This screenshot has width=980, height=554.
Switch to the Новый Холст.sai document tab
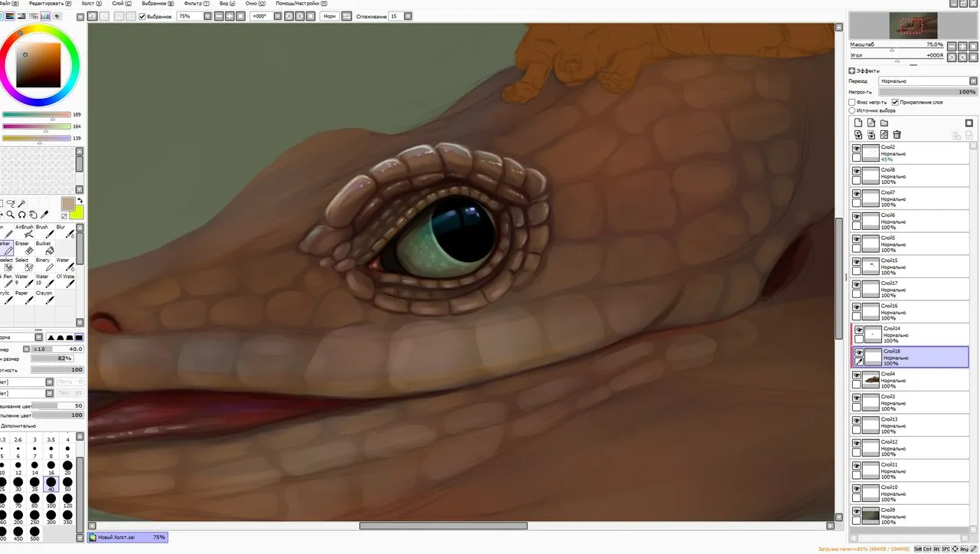[128, 537]
